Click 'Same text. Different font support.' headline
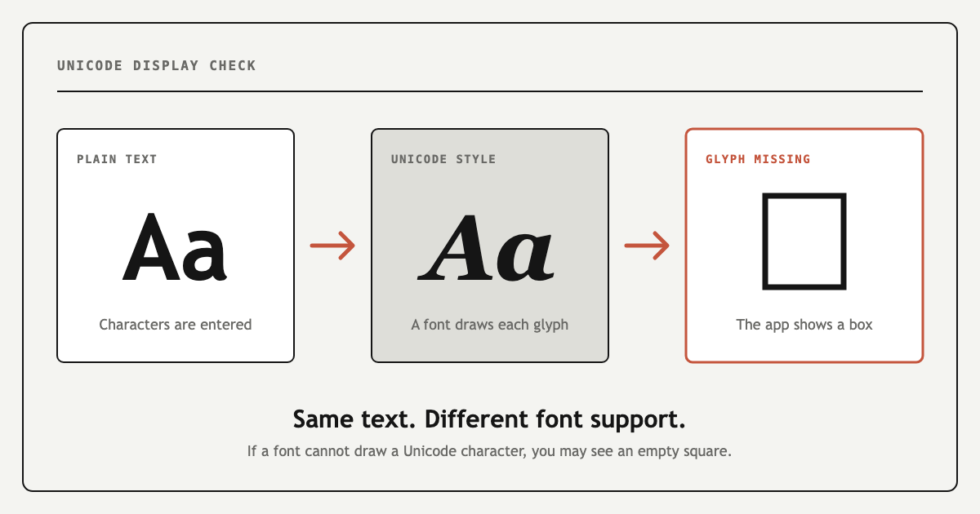The image size is (980, 514). tap(489, 419)
